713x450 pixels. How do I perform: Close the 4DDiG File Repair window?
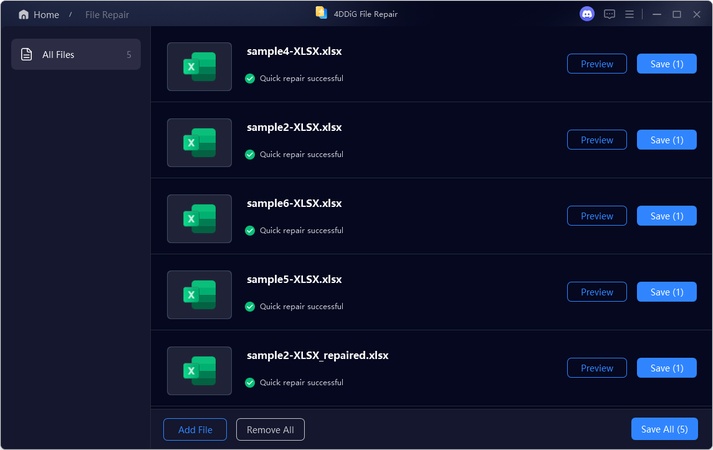(697, 14)
